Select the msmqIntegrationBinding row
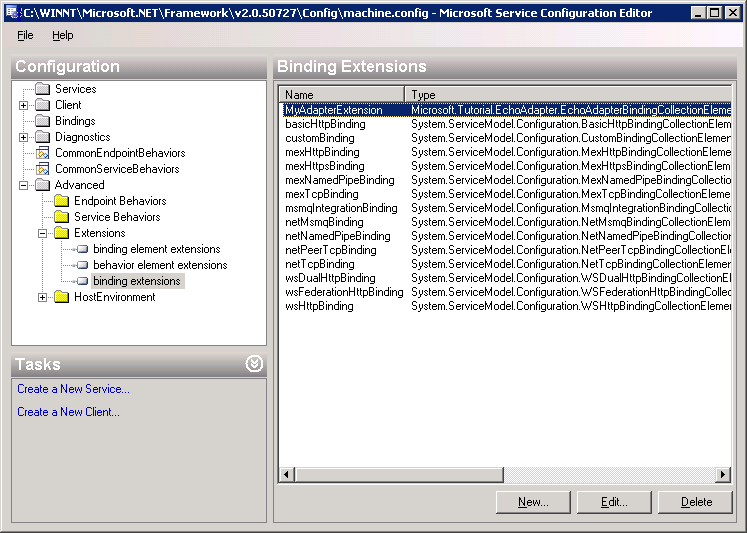Image resolution: width=747 pixels, height=533 pixels. click(505, 208)
